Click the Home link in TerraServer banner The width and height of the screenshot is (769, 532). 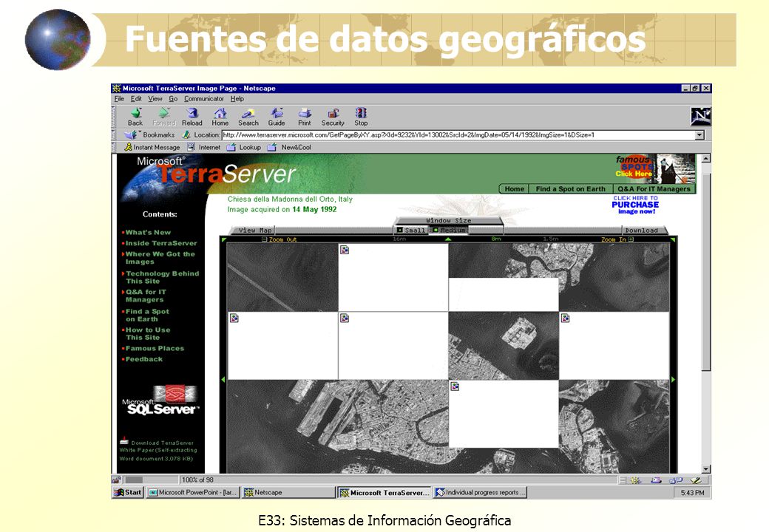coord(514,188)
